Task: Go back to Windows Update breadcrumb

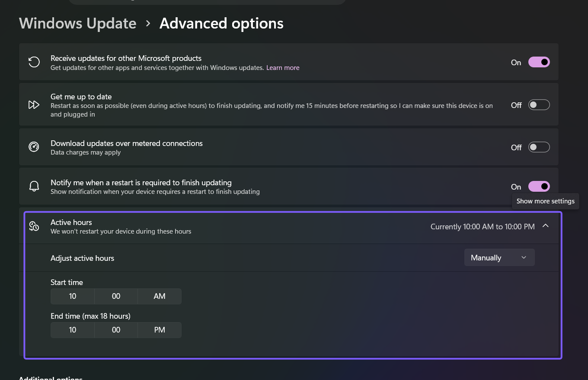Action: point(78,23)
